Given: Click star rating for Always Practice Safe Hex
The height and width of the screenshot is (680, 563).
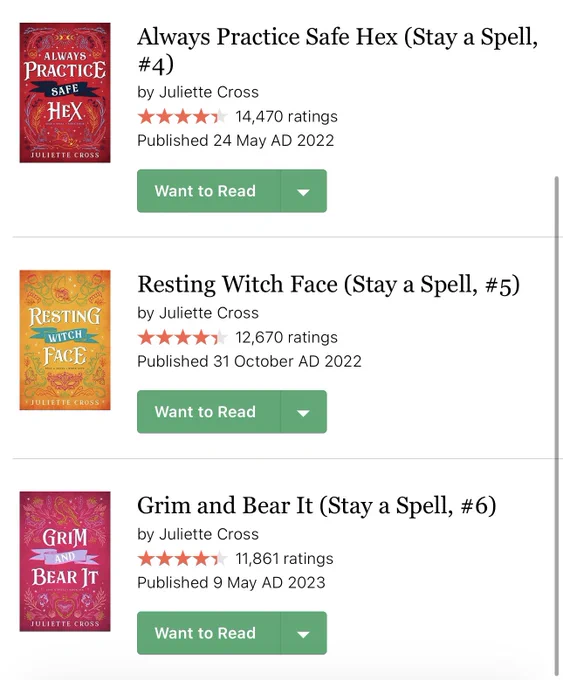Looking at the screenshot, I should pos(182,116).
